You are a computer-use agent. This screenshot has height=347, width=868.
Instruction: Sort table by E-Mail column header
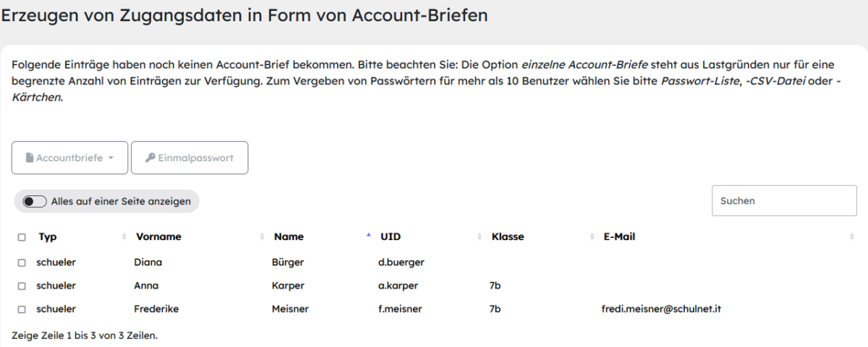(x=619, y=236)
